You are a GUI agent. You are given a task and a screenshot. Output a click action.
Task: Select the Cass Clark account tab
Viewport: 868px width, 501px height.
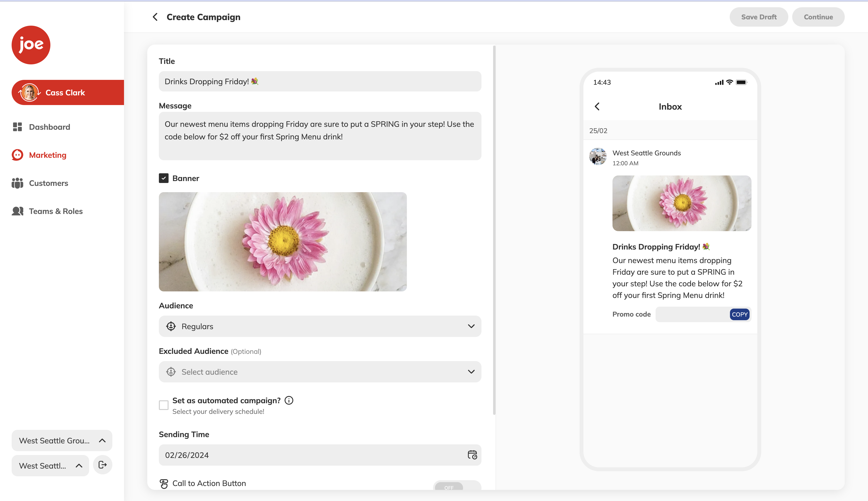(68, 92)
